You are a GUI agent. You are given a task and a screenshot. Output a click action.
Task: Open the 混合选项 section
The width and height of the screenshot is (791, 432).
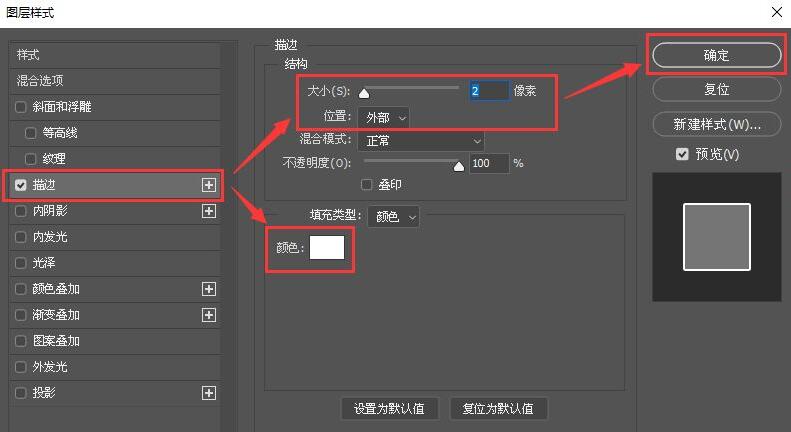tap(115, 81)
